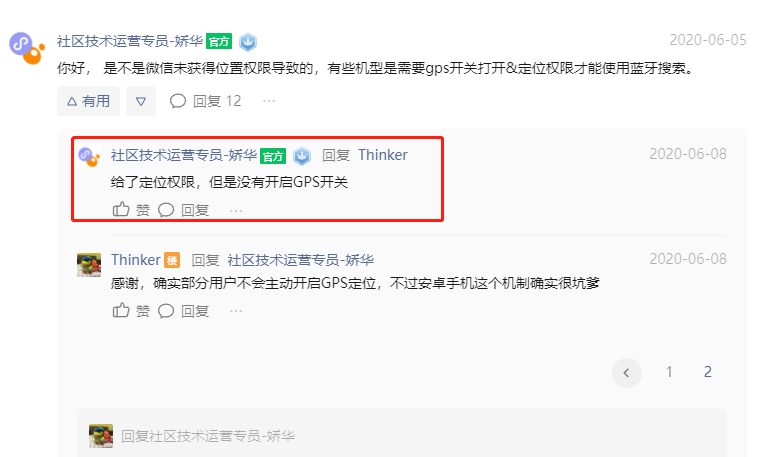Switch to page 1 of replies
The image size is (773, 457).
coord(669,372)
